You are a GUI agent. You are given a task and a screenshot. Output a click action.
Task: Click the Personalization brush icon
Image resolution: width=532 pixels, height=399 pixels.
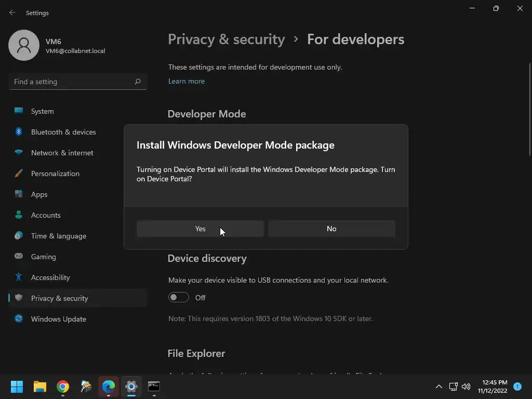pyautogui.click(x=19, y=173)
